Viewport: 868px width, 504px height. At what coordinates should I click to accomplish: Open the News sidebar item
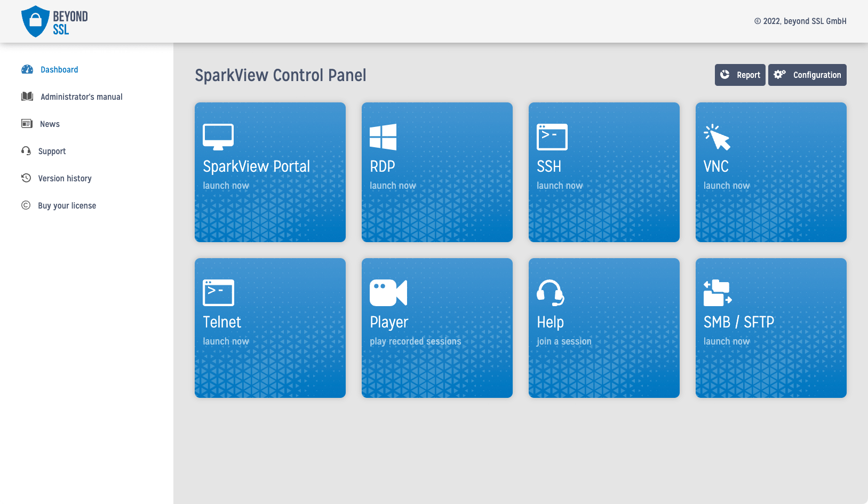point(50,124)
